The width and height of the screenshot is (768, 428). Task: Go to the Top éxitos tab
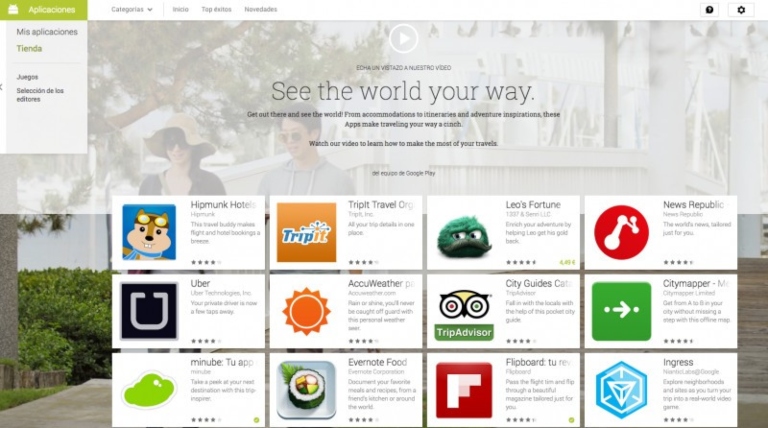point(214,9)
